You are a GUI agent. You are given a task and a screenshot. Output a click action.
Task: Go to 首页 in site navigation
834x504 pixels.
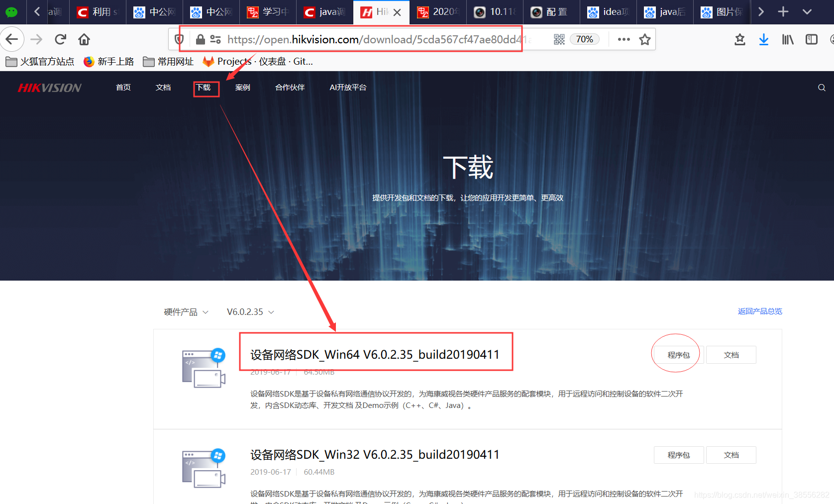point(123,88)
